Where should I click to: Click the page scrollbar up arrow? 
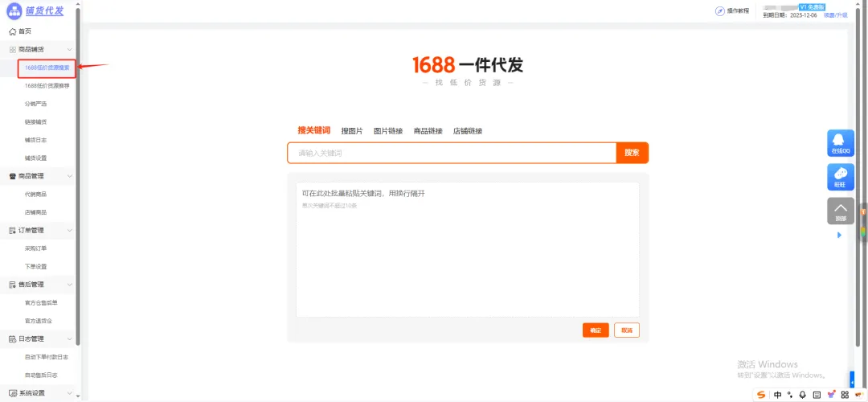click(x=858, y=4)
